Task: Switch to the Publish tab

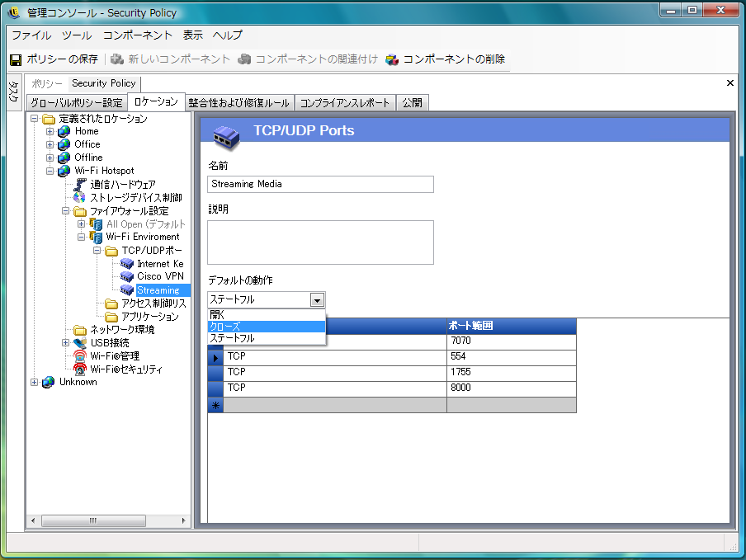Action: tap(412, 103)
